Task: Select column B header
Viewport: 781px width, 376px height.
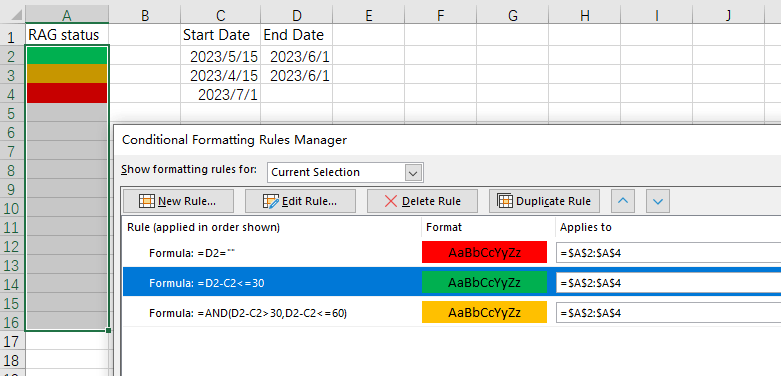Action: click(x=145, y=15)
